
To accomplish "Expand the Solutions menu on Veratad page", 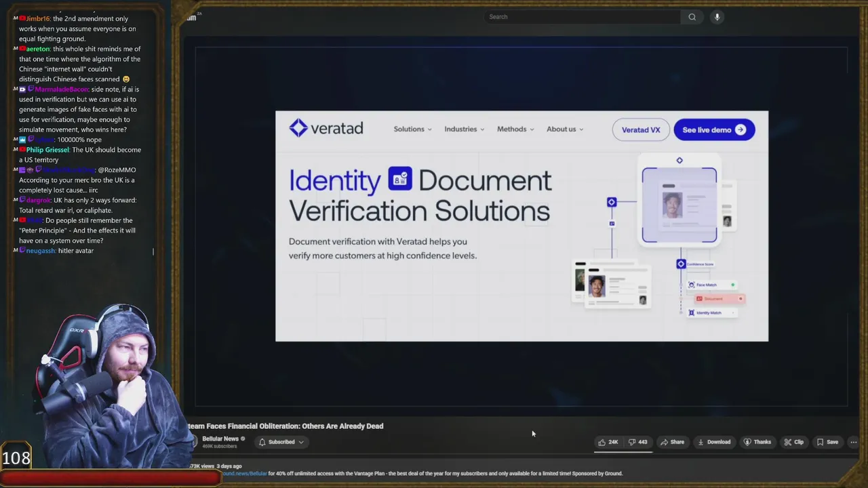I will pyautogui.click(x=412, y=129).
